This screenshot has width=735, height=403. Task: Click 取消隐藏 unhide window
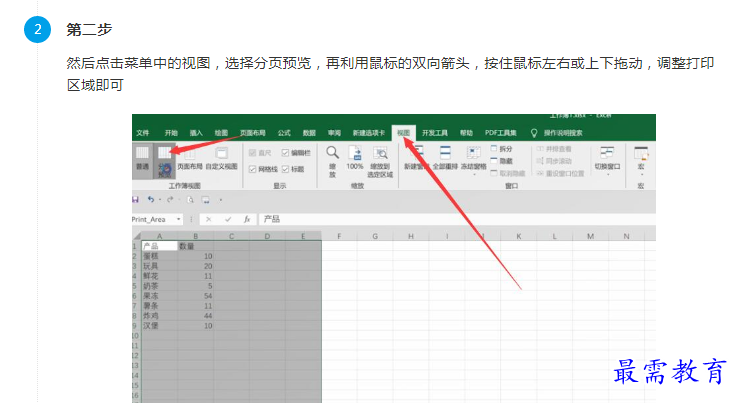tap(508, 173)
